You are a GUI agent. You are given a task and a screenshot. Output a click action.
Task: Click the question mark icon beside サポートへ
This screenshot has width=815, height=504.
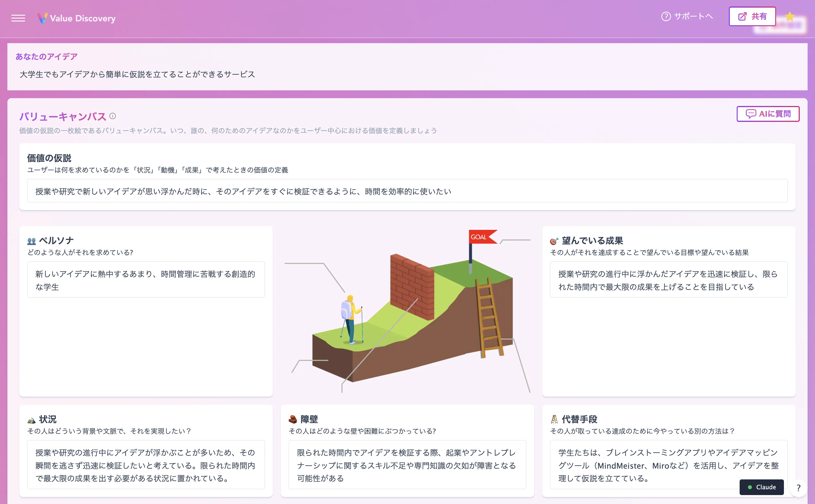666,16
